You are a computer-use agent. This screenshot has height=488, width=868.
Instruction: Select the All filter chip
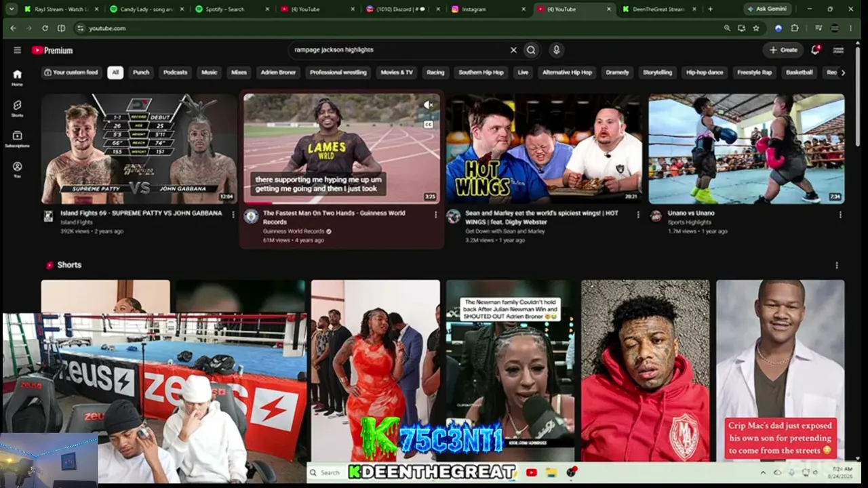coord(115,73)
